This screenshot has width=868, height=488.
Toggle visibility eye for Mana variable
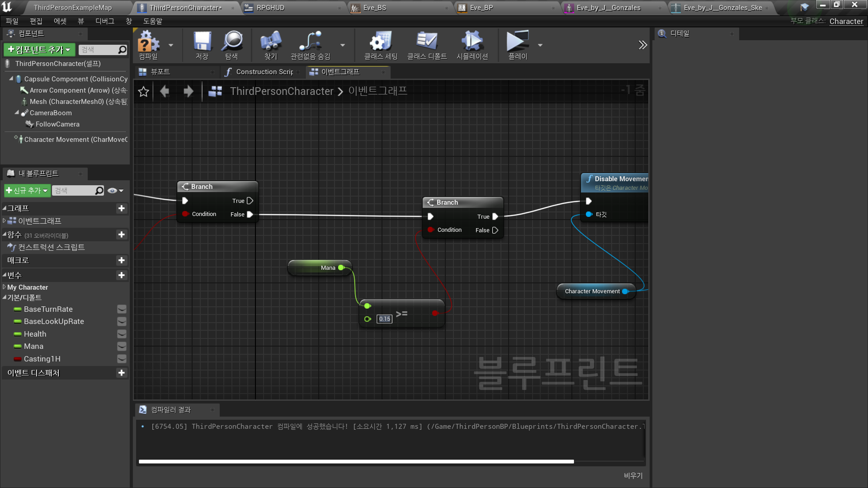point(122,347)
